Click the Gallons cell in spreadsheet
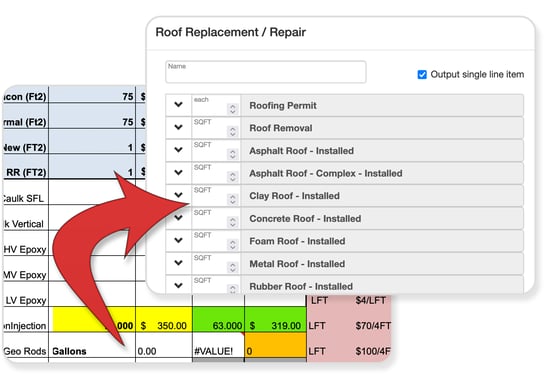The image size is (550, 388). 92,346
